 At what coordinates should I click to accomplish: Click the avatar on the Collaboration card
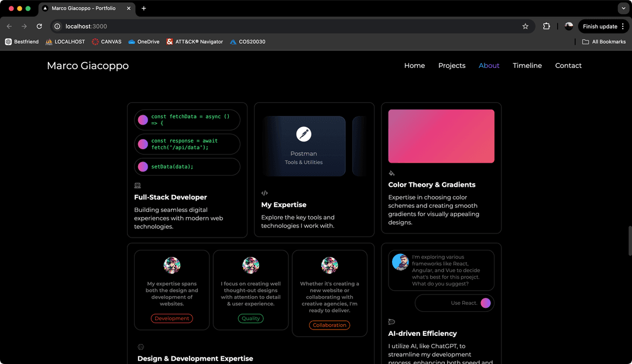[329, 265]
